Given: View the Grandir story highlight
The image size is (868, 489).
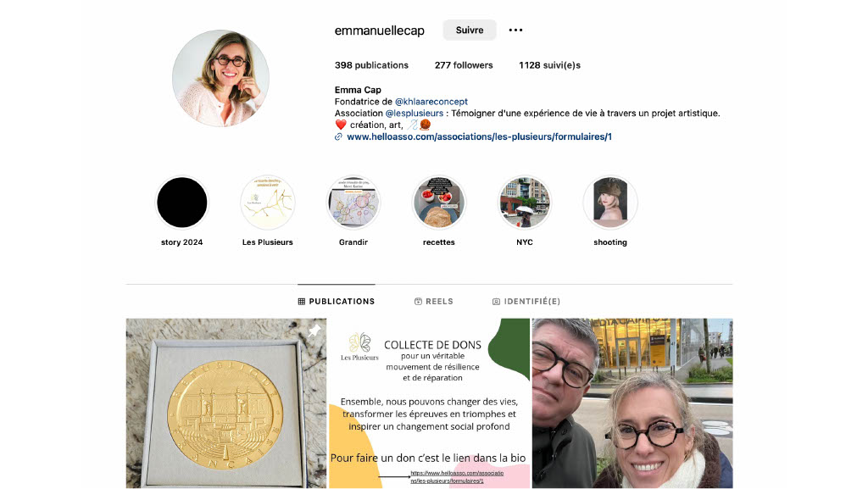Looking at the screenshot, I should [353, 203].
